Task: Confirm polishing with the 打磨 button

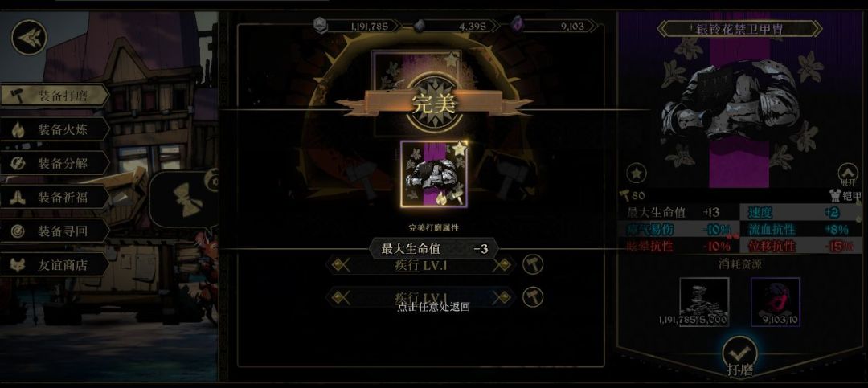Action: (x=741, y=356)
